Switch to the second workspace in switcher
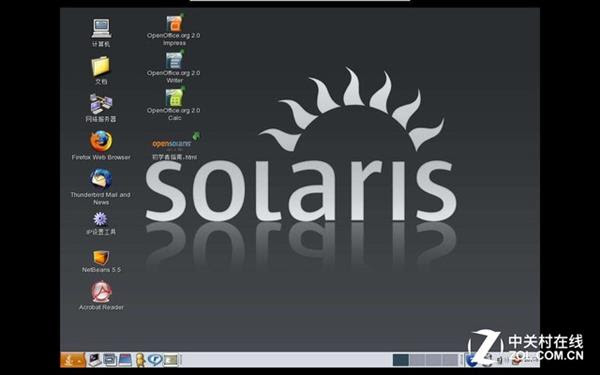The width and height of the screenshot is (600, 375). [x=417, y=360]
